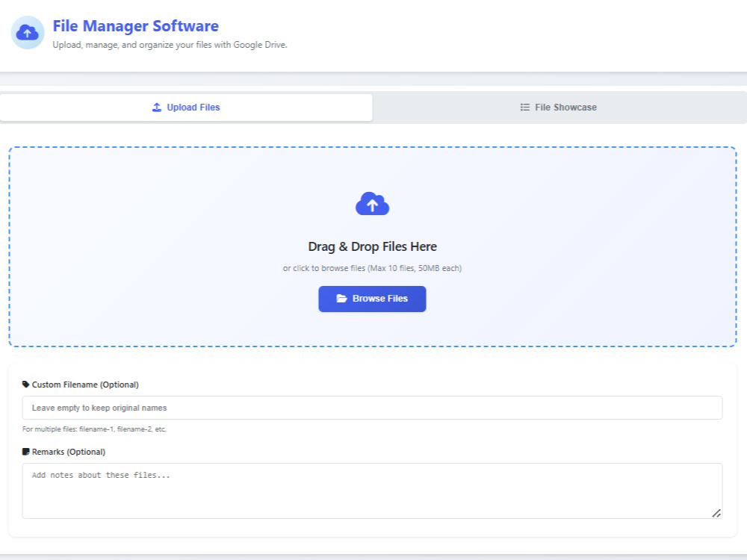
Task: Click the header subtitle about Google Drive
Action: [170, 45]
